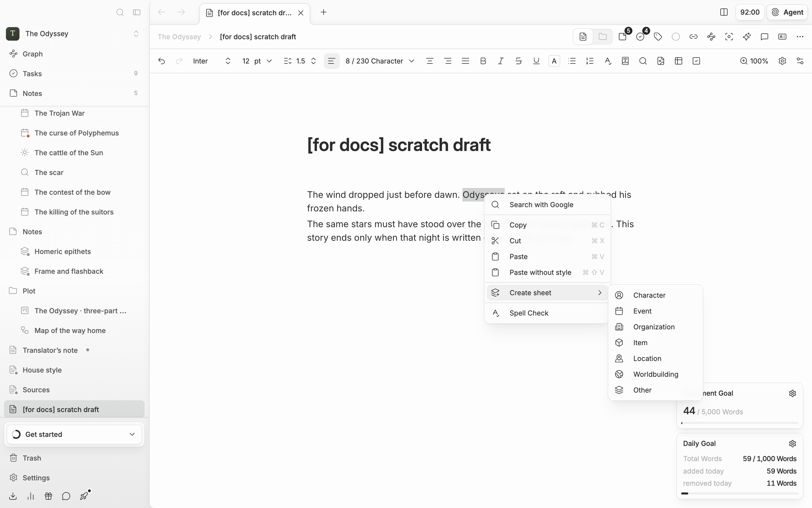
Task: Click the Daily Goal progress bar
Action: pos(740,493)
